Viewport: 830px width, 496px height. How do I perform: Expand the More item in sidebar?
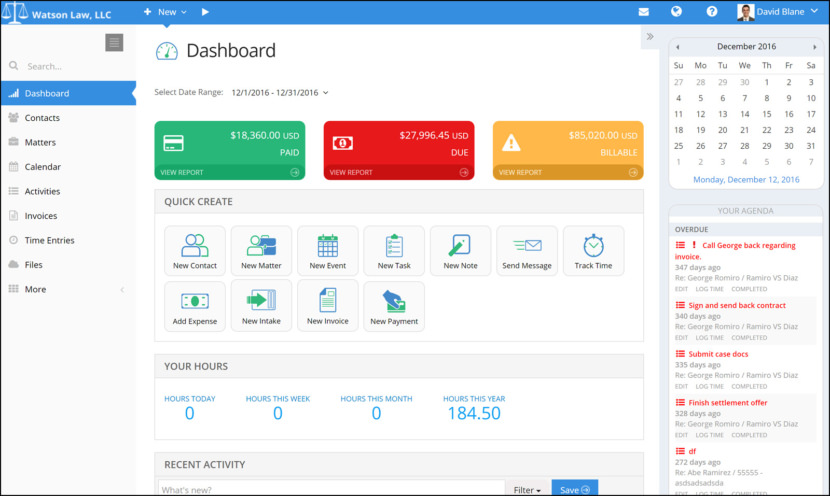pos(68,289)
